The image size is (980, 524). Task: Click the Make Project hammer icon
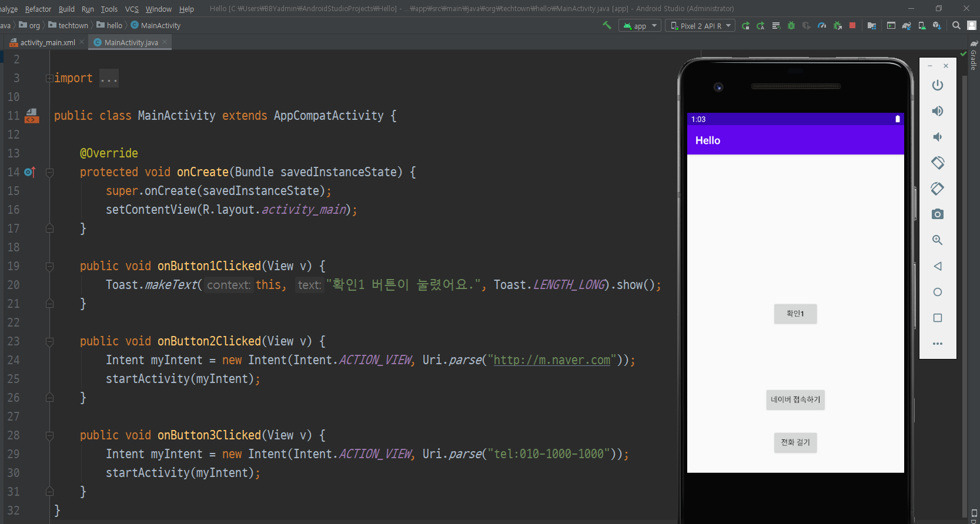(x=607, y=25)
